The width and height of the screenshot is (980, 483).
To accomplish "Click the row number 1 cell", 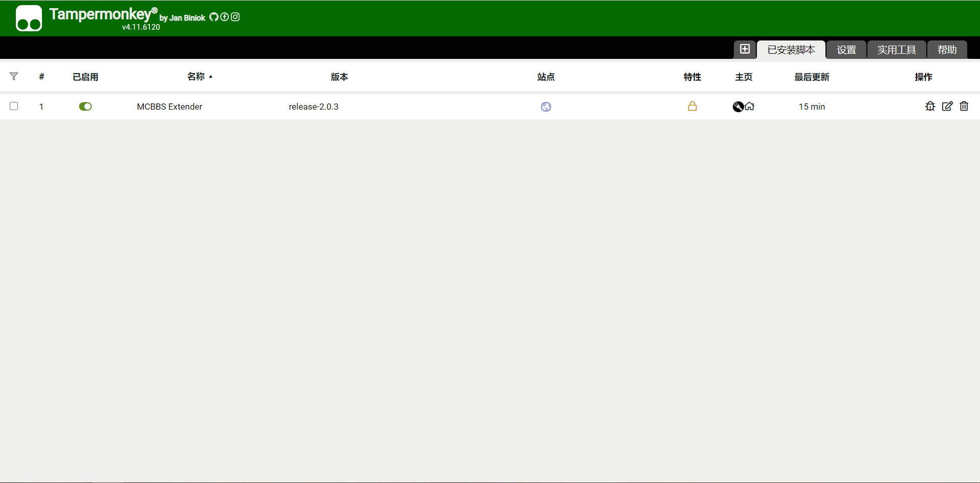I will tap(41, 107).
